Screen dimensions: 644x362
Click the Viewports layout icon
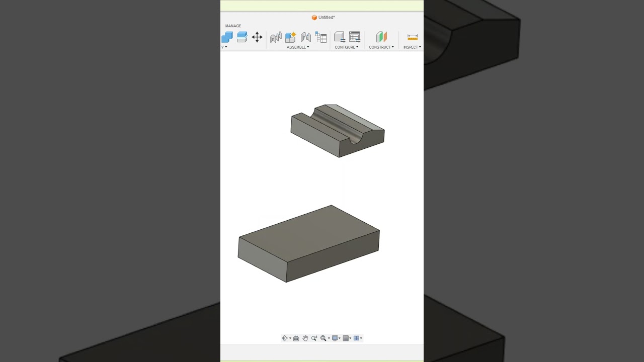pos(356,338)
